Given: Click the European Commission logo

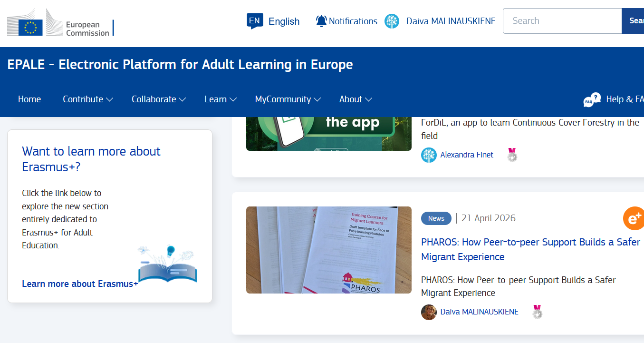Looking at the screenshot, I should [x=60, y=23].
